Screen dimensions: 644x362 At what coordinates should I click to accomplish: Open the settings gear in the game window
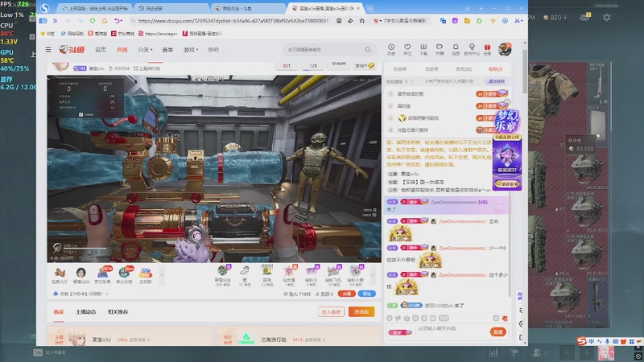(x=607, y=17)
